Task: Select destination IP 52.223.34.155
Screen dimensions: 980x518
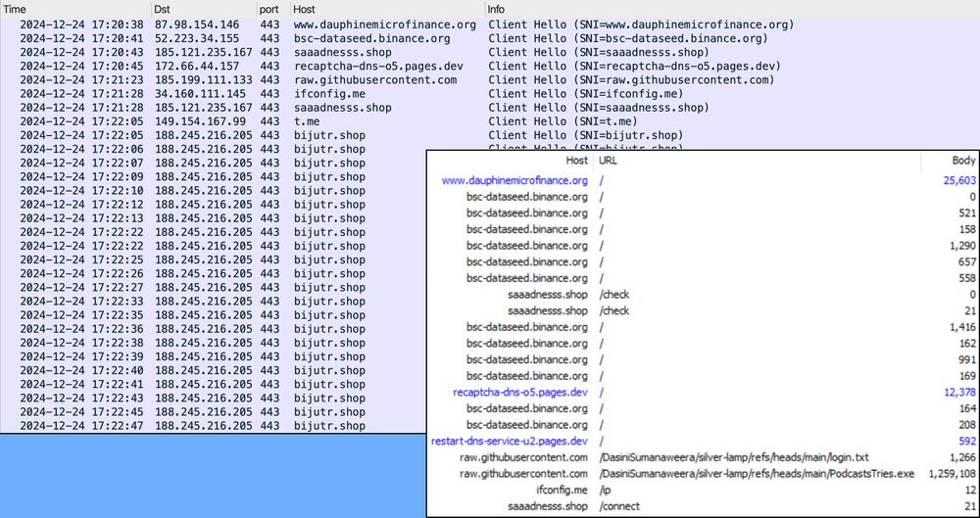Action: [197, 39]
